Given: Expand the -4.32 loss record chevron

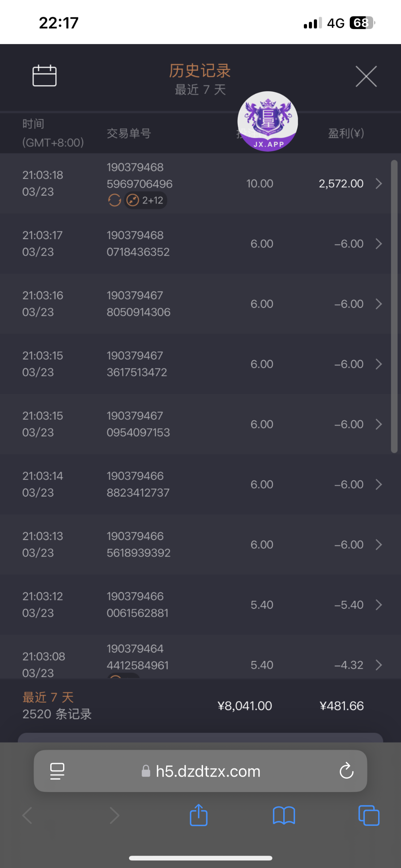Looking at the screenshot, I should (379, 665).
